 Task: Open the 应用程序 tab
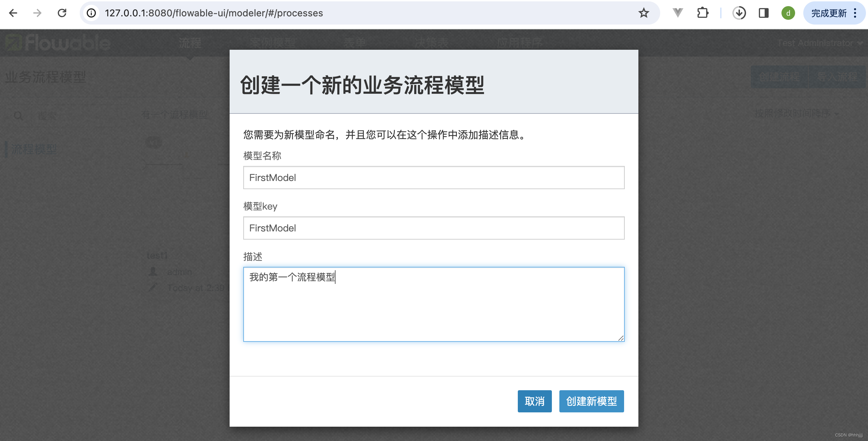pyautogui.click(x=520, y=43)
